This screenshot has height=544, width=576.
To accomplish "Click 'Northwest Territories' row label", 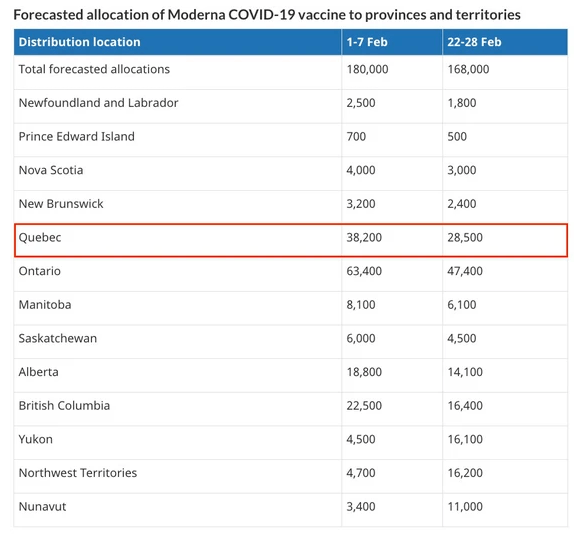I will tap(78, 473).
